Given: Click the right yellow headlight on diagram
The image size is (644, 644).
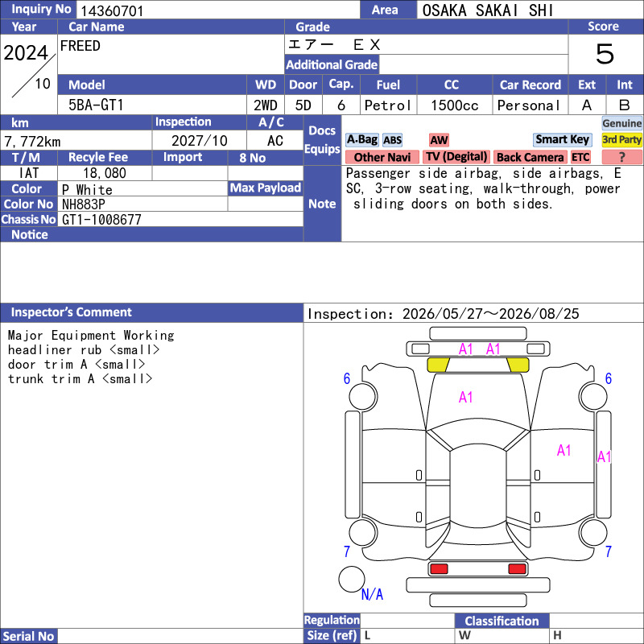Looking at the screenshot, I should pyautogui.click(x=518, y=365).
